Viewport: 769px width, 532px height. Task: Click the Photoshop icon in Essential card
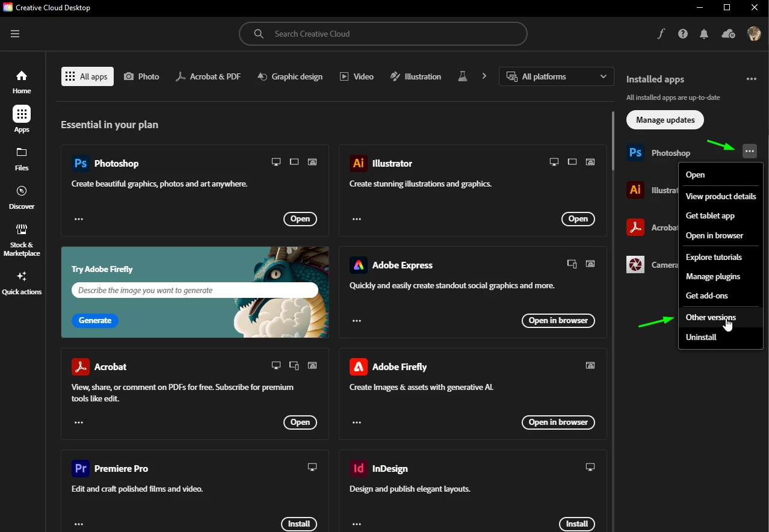tap(80, 163)
